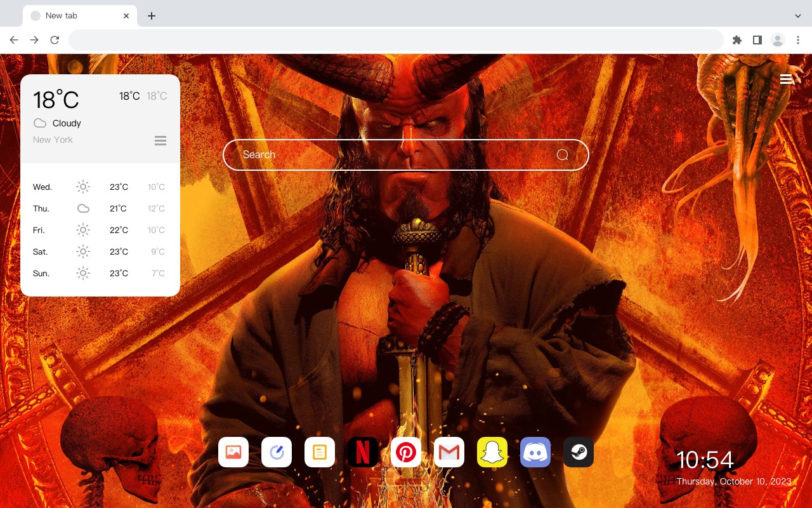
Task: Click the Wed. forecast day label
Action: click(x=43, y=187)
